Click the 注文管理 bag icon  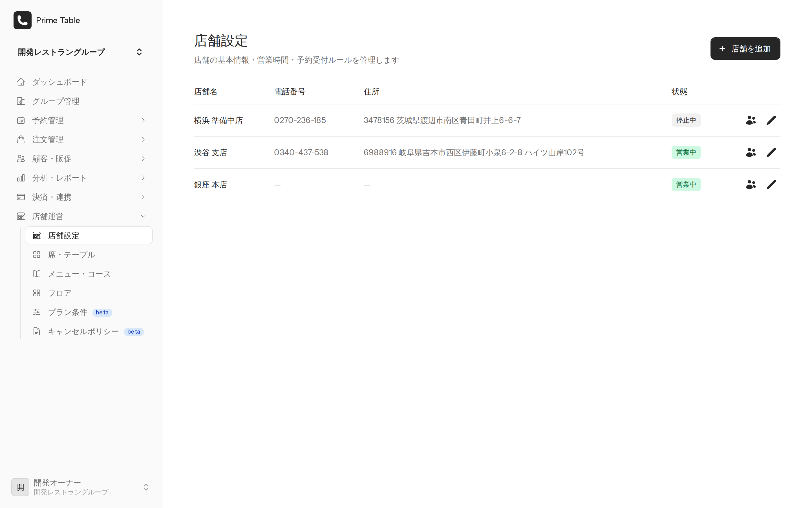point(21,139)
